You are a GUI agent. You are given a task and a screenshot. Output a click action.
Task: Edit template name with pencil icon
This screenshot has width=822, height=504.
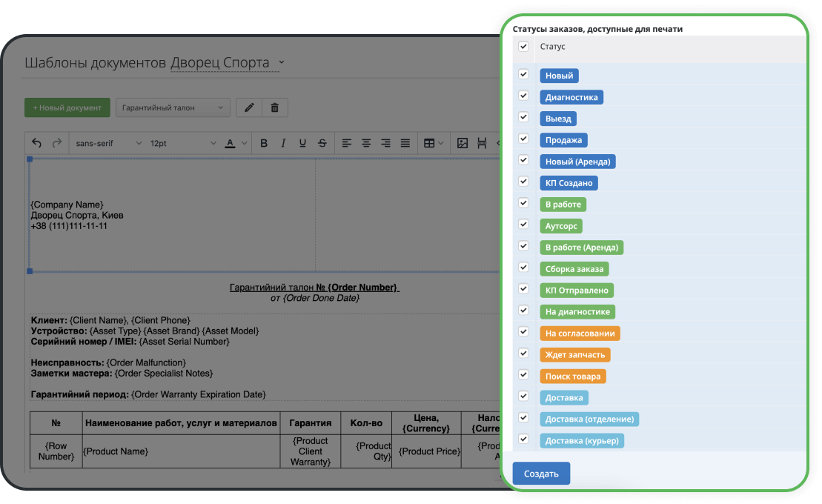249,107
